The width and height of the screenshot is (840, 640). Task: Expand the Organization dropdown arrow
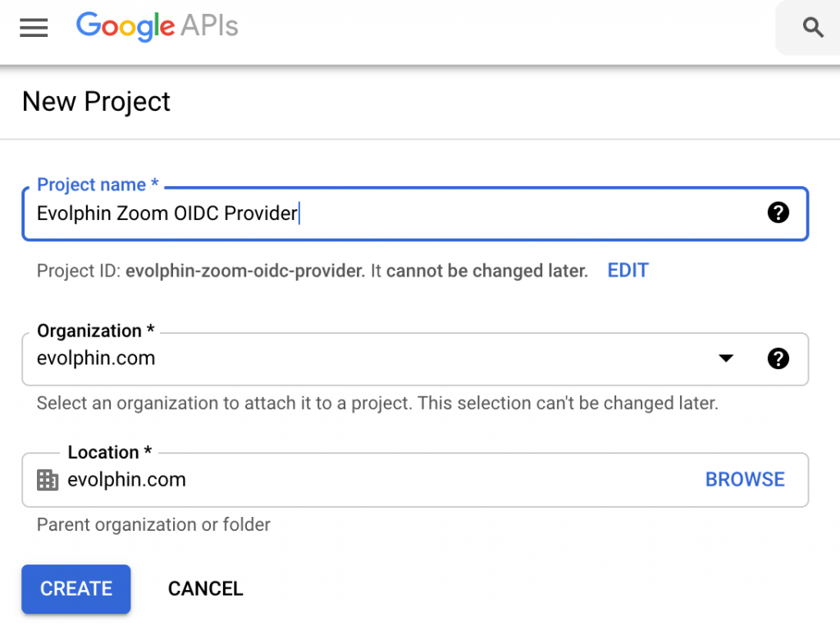coord(725,359)
